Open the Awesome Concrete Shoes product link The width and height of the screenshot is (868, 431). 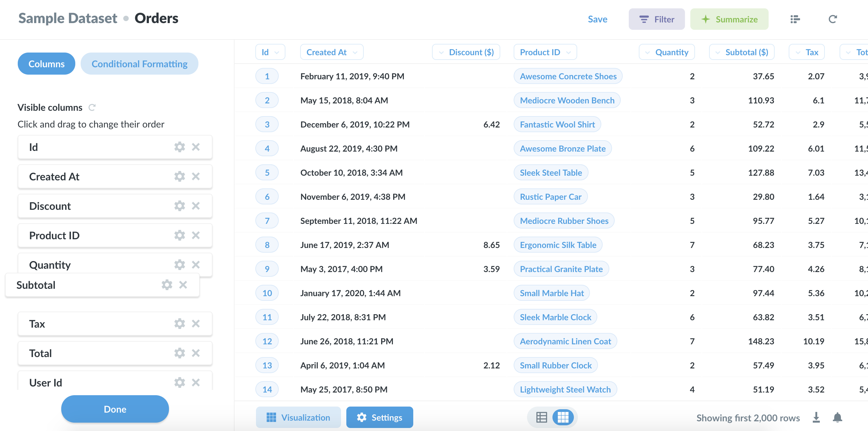pyautogui.click(x=568, y=76)
